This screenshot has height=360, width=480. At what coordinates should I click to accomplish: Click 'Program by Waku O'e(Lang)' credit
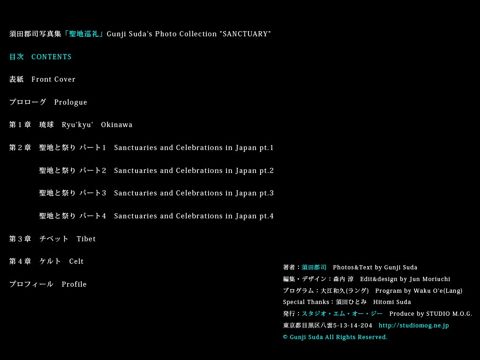[x=419, y=291]
